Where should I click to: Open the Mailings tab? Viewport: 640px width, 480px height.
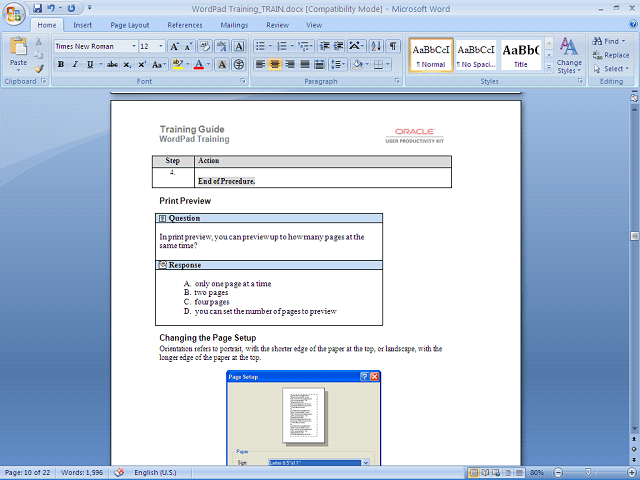point(234,25)
